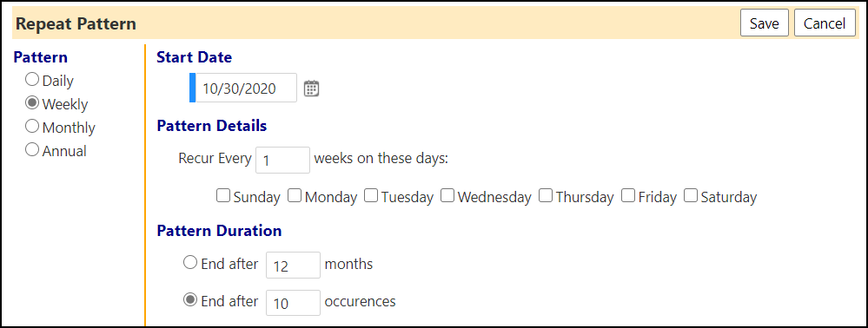Viewport: 868px width, 328px height.
Task: Focus the Start Date input field
Action: pyautogui.click(x=247, y=88)
